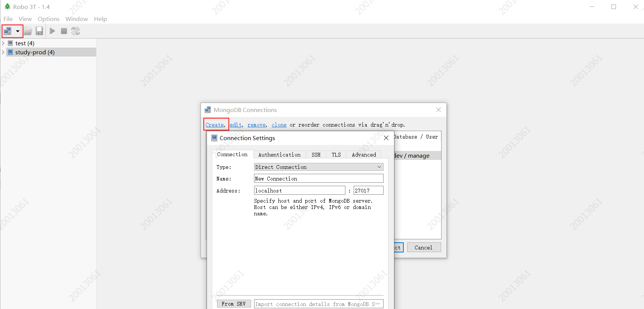Click the Connection Settings title icon
Image resolution: width=644 pixels, height=309 pixels.
click(x=214, y=138)
